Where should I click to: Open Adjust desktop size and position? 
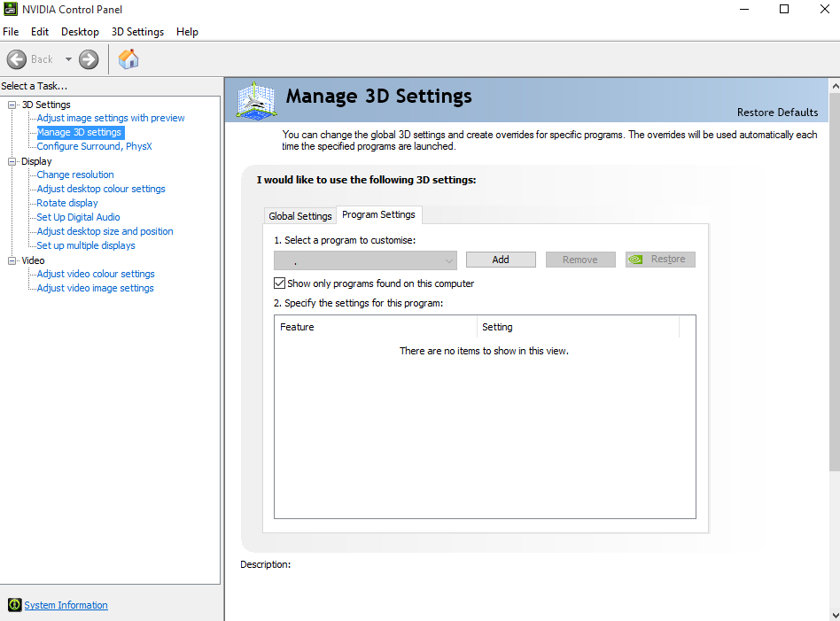pos(105,231)
